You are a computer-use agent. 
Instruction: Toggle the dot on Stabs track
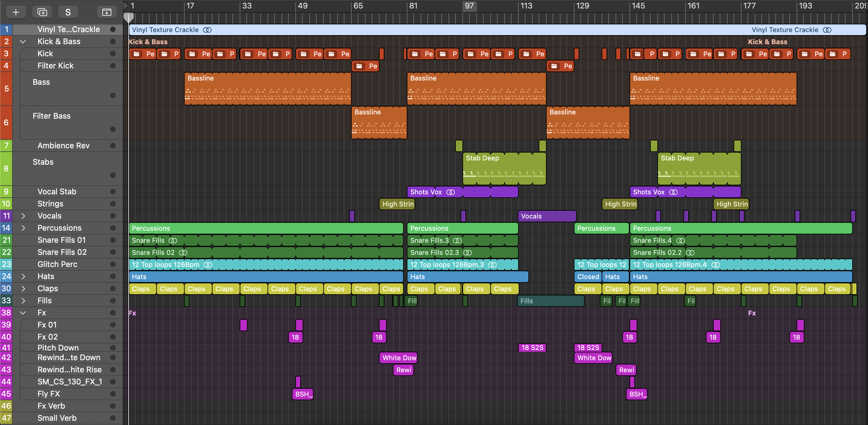tap(113, 175)
